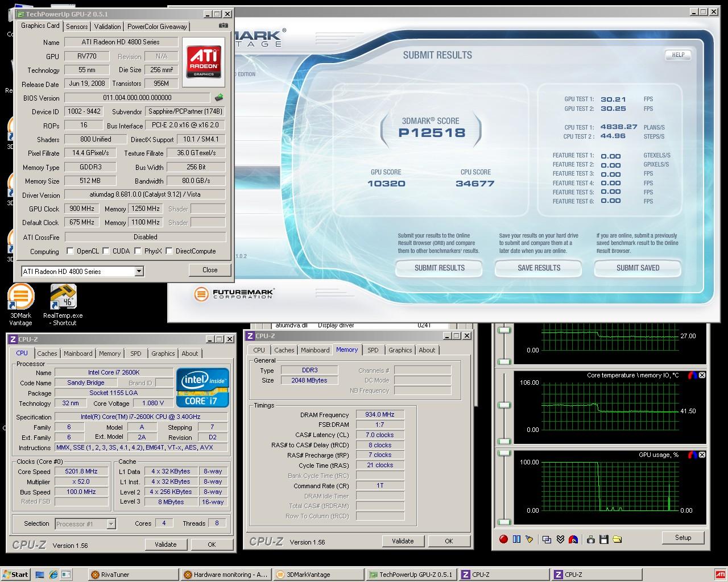Switch to Hardware monitoring taskbar button
The width and height of the screenshot is (728, 582).
point(226,575)
